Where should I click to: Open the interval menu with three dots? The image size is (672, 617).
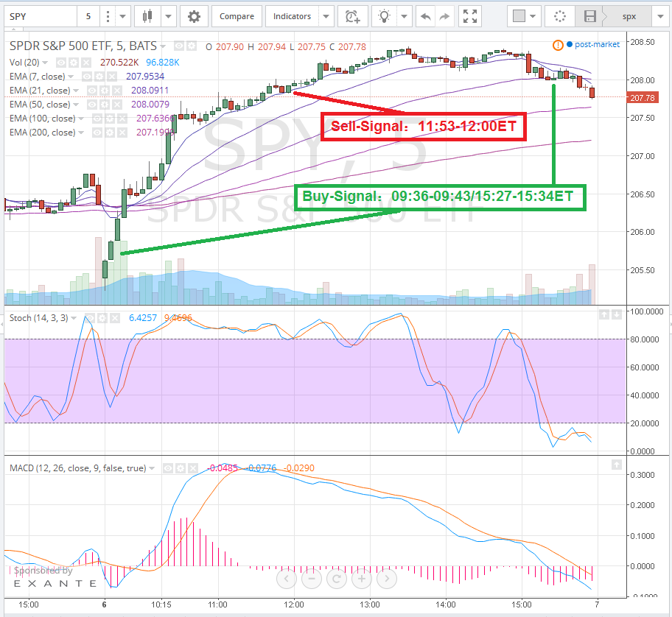point(108,16)
